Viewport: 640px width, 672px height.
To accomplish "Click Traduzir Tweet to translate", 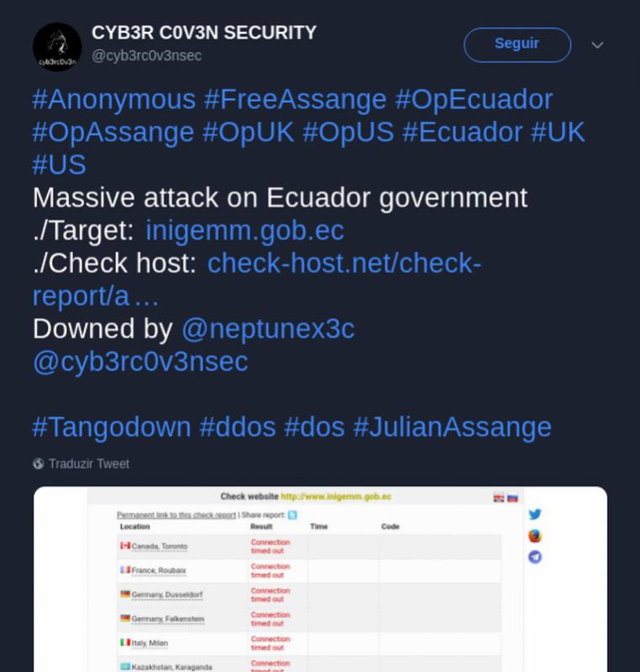I will coord(89,463).
